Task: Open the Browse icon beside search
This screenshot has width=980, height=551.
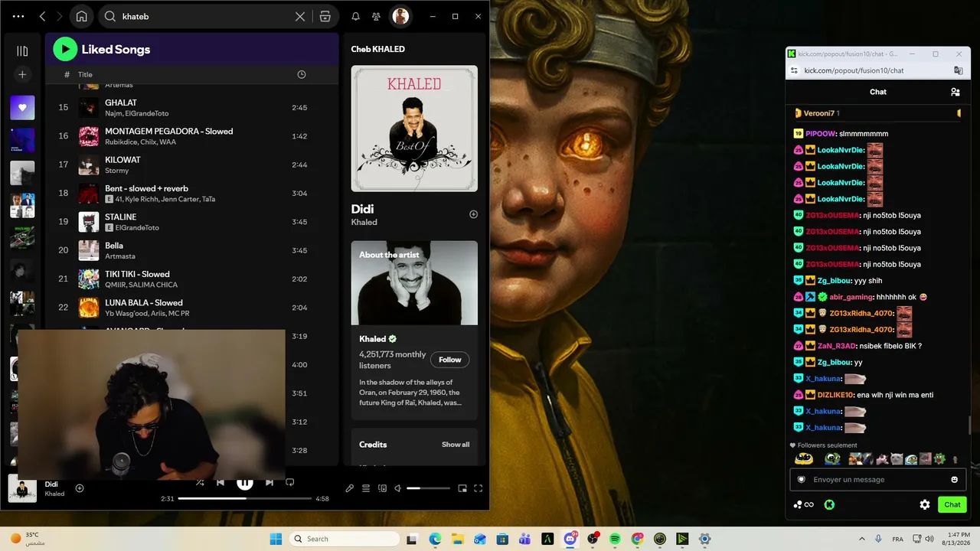Action: (325, 16)
